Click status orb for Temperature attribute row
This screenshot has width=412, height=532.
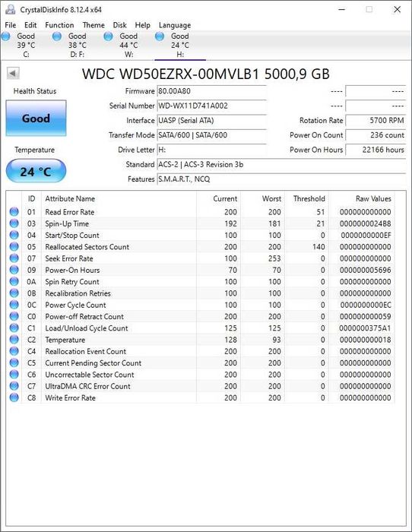(14, 339)
